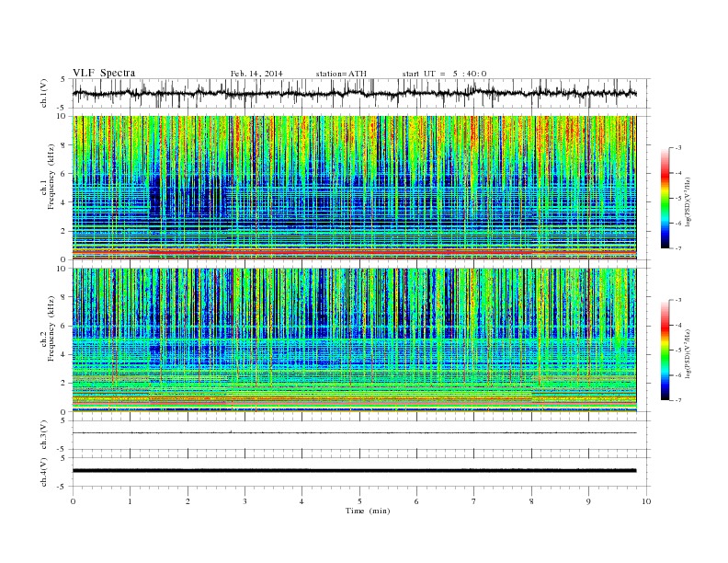The image size is (728, 563).
Task: Click the "4" kHz tick on ch.1 frequency axis
Action: tap(63, 202)
